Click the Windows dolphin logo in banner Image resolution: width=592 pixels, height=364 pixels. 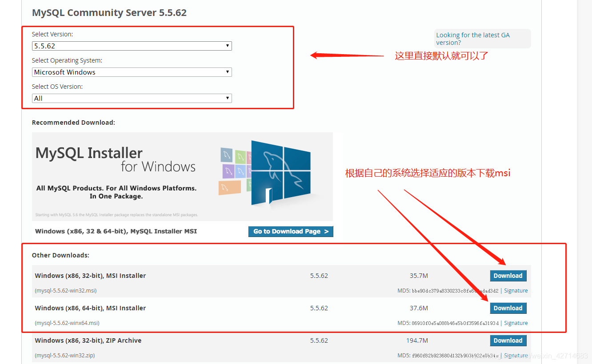pyautogui.click(x=280, y=173)
